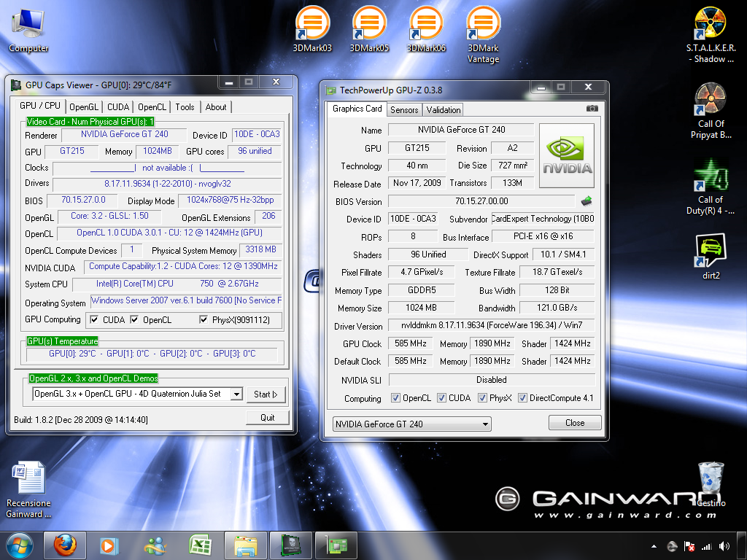Open Excel from the taskbar
This screenshot has width=747, height=560.
point(200,545)
